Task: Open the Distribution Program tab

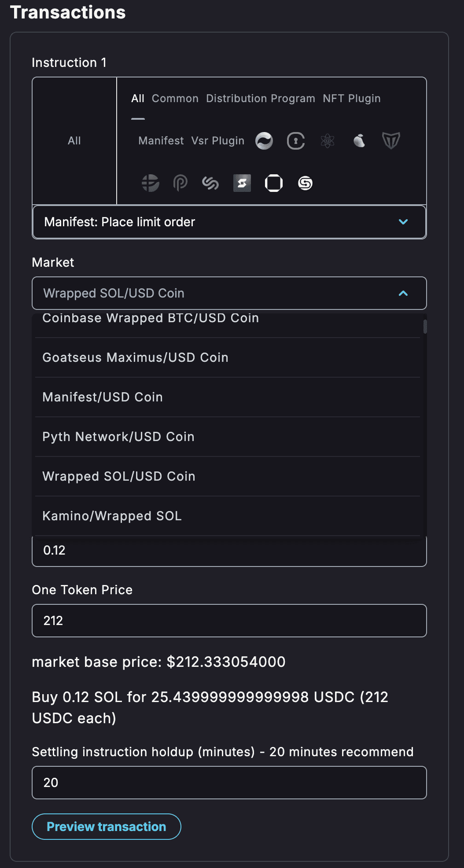Action: (x=260, y=99)
